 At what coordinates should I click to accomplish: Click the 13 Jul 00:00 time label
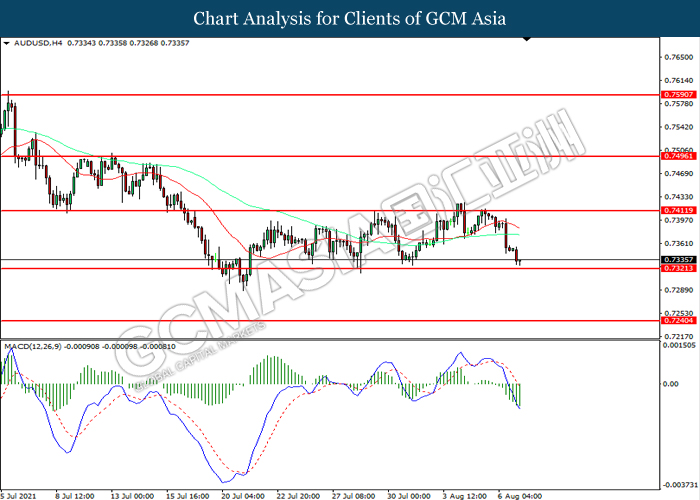(132, 496)
